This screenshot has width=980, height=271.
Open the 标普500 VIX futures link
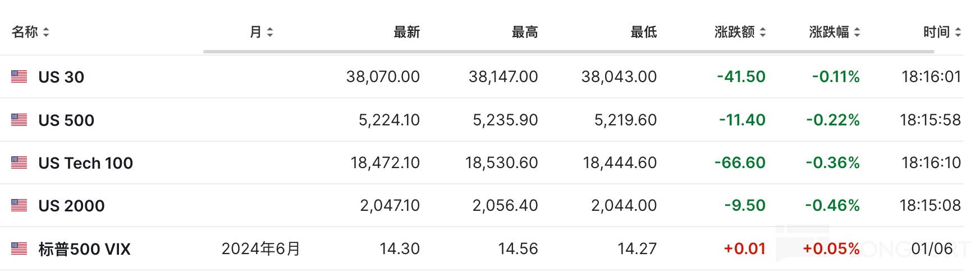pyautogui.click(x=84, y=249)
